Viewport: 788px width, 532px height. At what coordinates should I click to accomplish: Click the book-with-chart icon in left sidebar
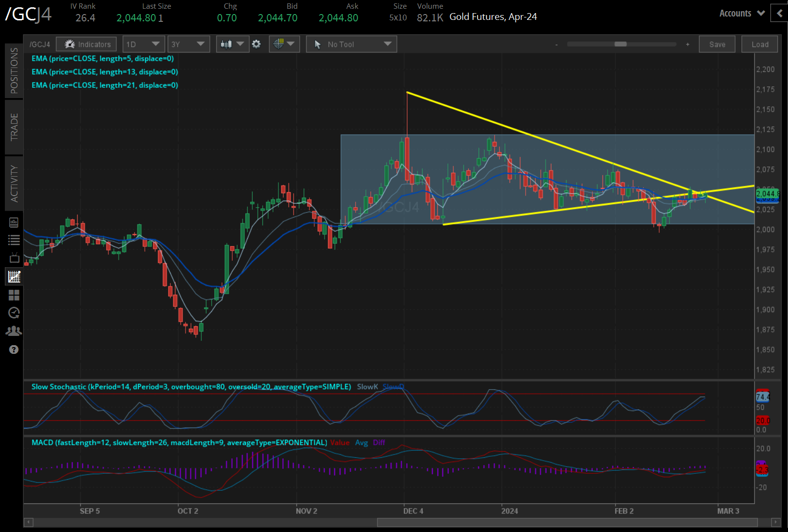(14, 222)
